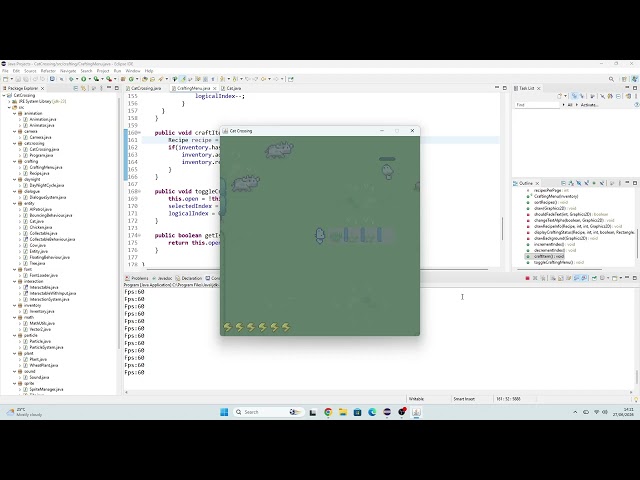Viewport: 640px width, 480px height.
Task: Toggle Mark Occurrences in main toolbar
Action: tap(183, 79)
